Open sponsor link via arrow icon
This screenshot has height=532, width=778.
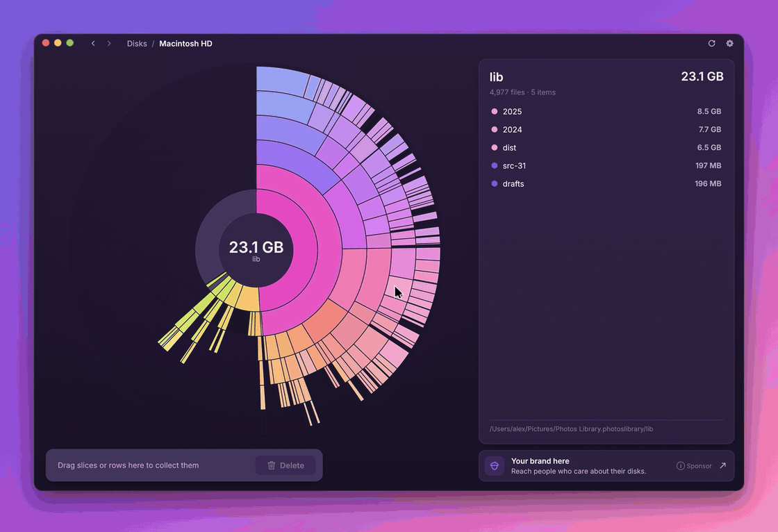723,465
